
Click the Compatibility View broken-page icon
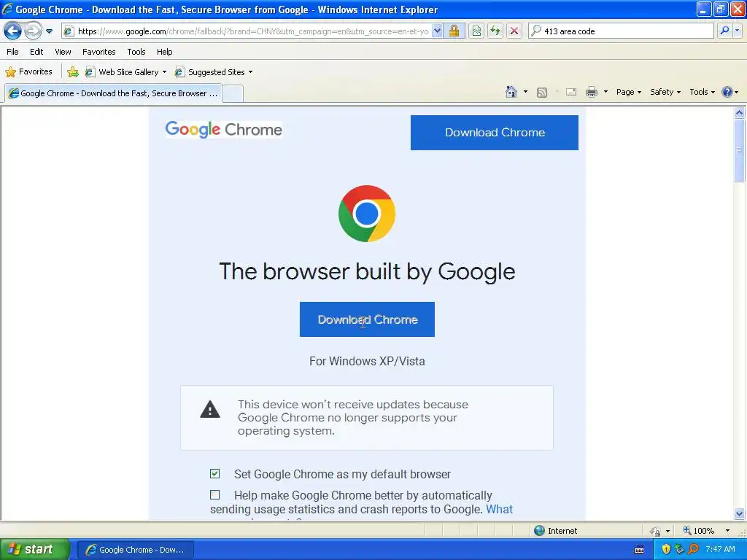[476, 31]
